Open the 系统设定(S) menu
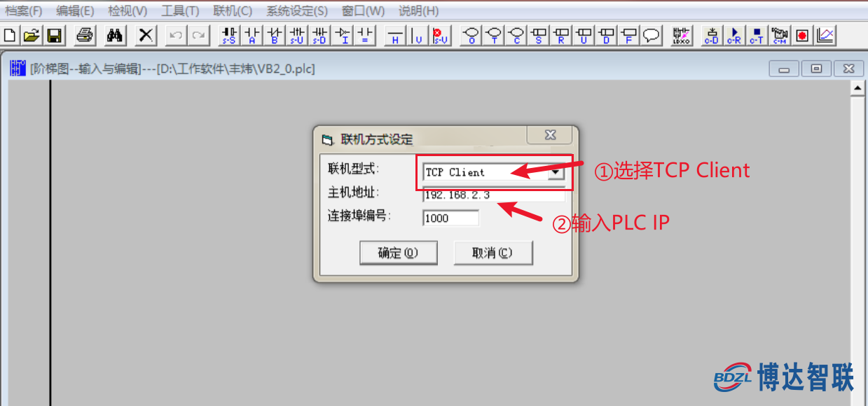Viewport: 868px width, 406px height. tap(295, 10)
